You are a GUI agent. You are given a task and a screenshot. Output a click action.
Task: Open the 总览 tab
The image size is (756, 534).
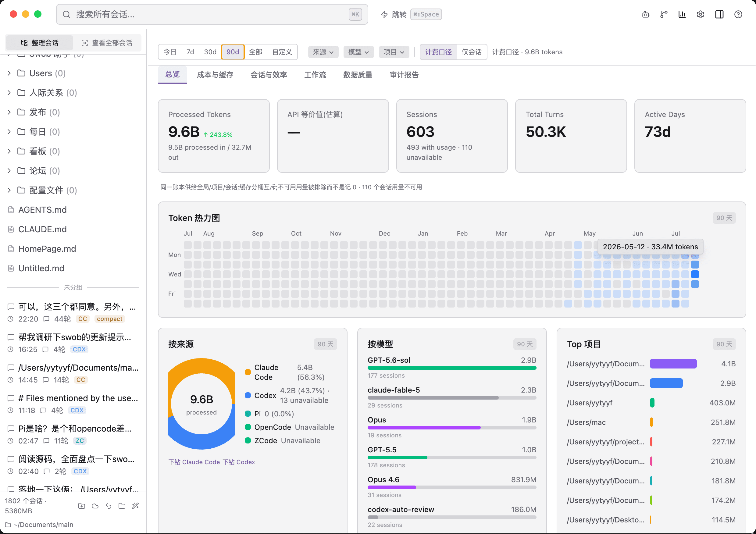(x=173, y=74)
